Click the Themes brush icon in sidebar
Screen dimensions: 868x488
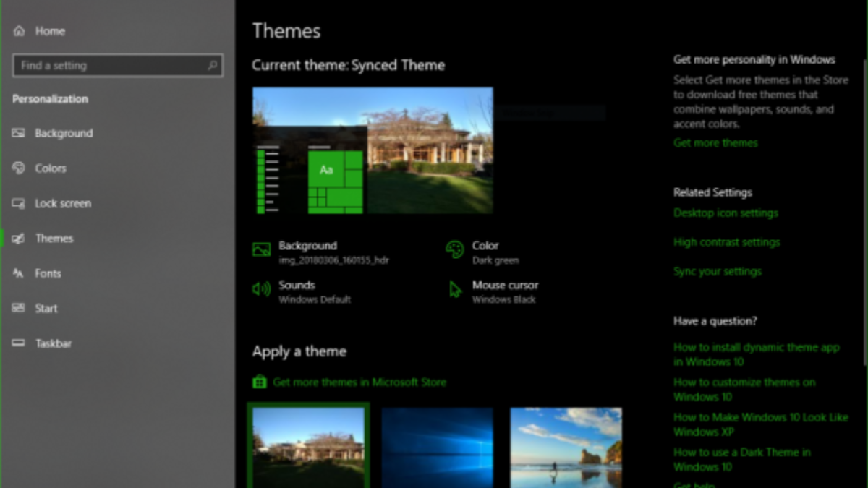19,238
